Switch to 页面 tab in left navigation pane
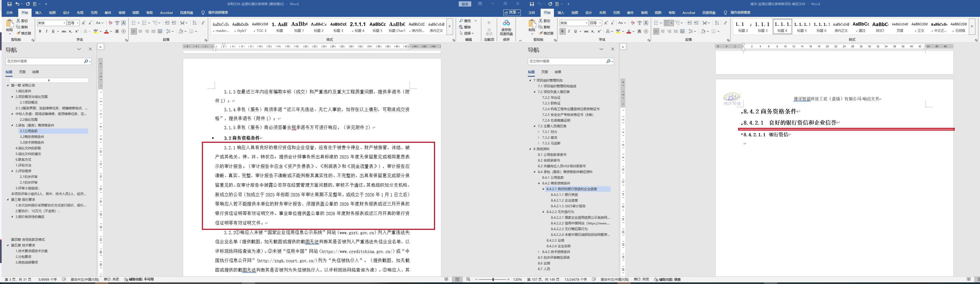Image resolution: width=980 pixels, height=284 pixels. pyautogui.click(x=22, y=72)
